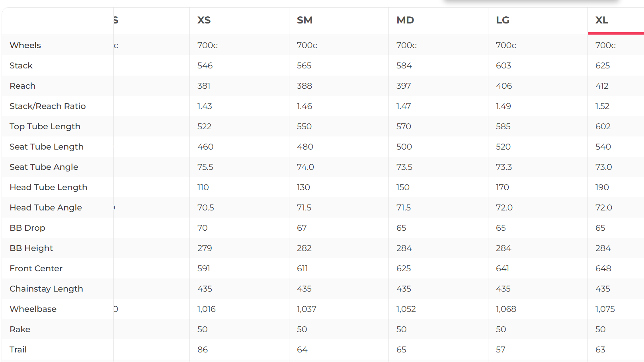The image size is (644, 362).
Task: Click the MD reach value 397
Action: pyautogui.click(x=404, y=86)
